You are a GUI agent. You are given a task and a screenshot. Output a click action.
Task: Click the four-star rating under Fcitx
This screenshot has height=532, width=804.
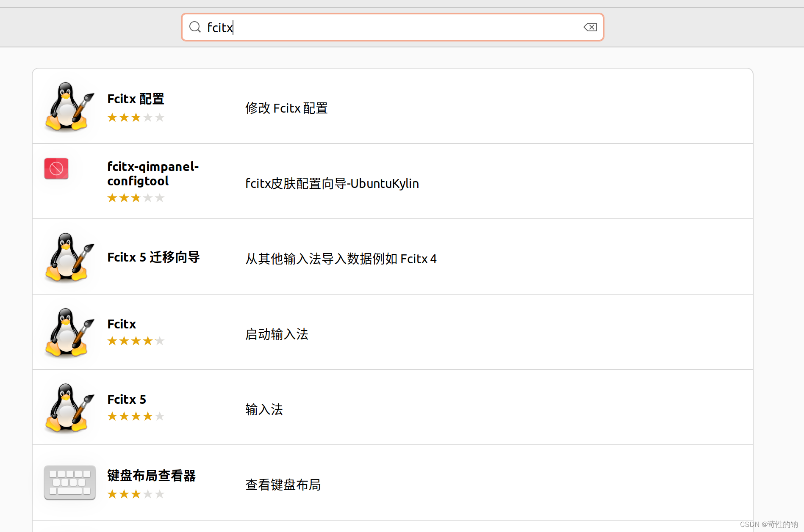(x=136, y=341)
